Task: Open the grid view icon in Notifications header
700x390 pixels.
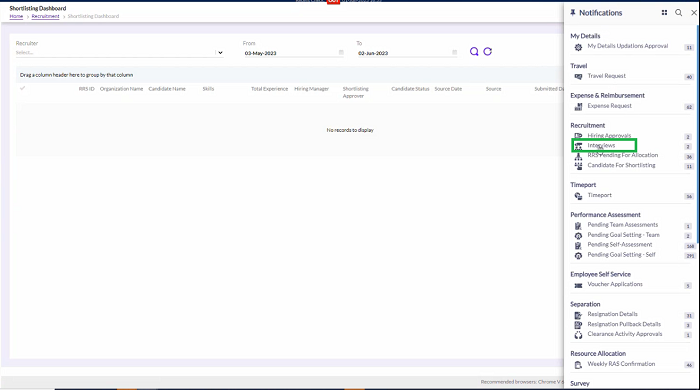Action: (x=664, y=13)
